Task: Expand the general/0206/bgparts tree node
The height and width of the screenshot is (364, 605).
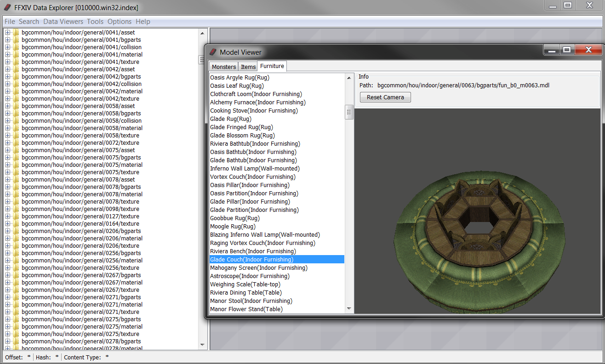Action: click(x=7, y=231)
